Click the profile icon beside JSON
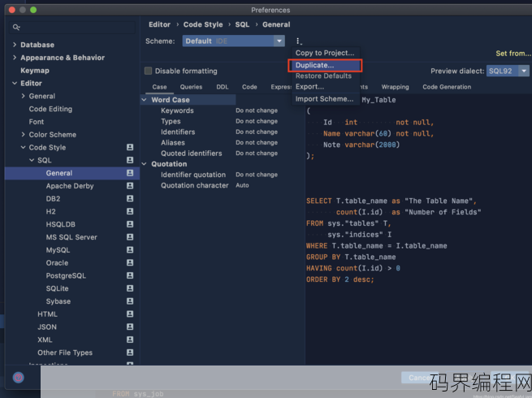The width and height of the screenshot is (532, 398). click(130, 327)
